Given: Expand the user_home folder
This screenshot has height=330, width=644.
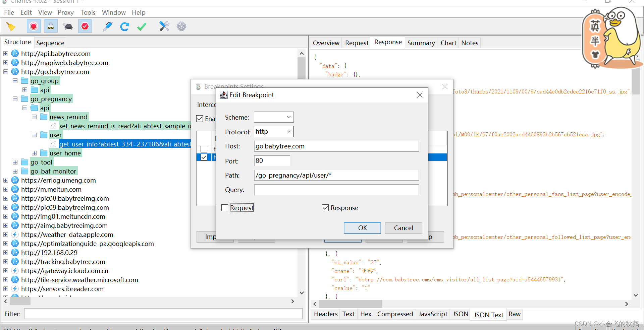Looking at the screenshot, I should [34, 153].
